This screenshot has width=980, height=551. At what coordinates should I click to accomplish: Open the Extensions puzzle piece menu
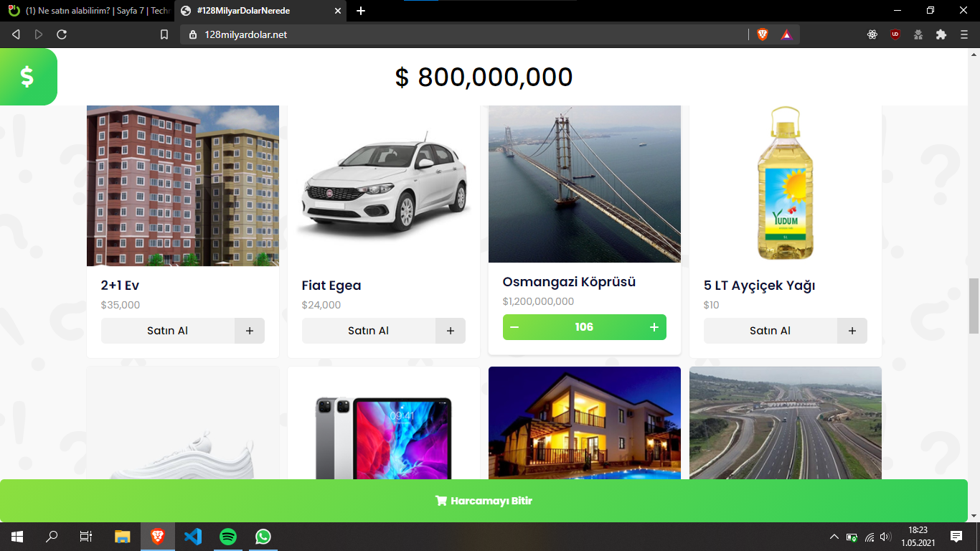[941, 34]
